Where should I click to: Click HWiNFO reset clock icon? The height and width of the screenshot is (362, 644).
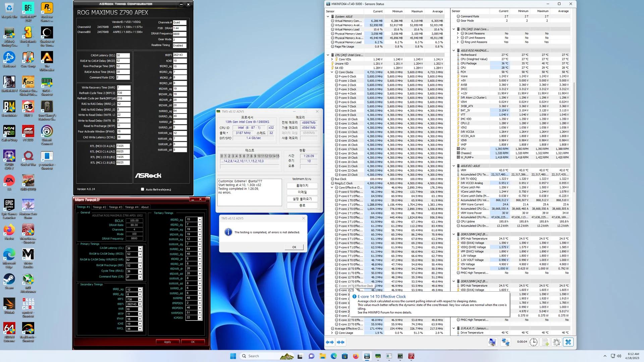click(x=534, y=342)
